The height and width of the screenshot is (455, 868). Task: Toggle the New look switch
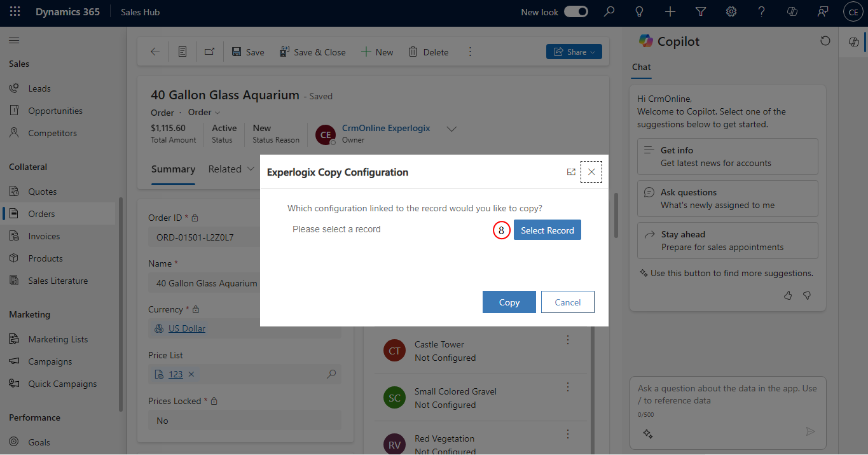tap(576, 12)
